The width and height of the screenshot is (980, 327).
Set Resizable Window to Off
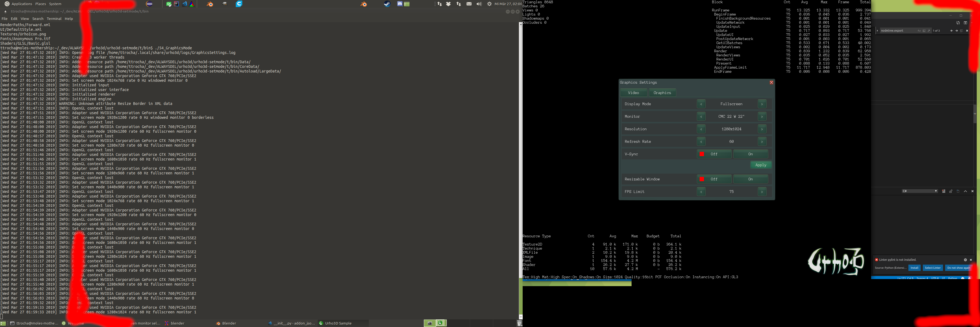[x=714, y=179]
